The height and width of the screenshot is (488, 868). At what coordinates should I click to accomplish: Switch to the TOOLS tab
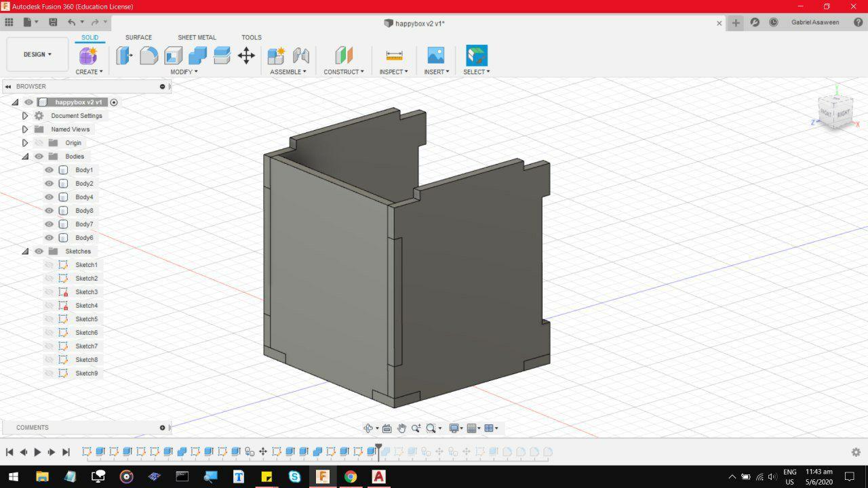pos(252,38)
